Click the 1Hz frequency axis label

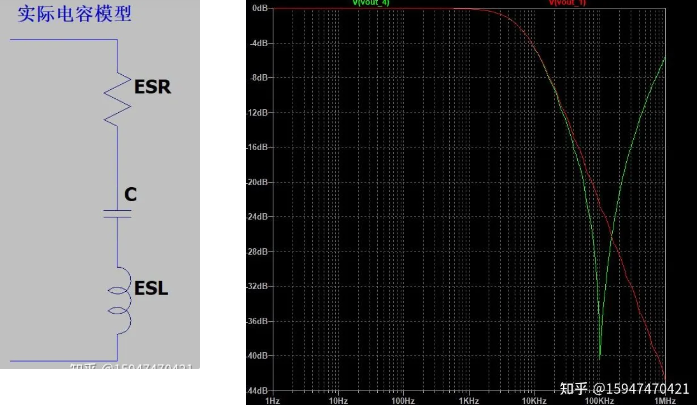pos(272,401)
